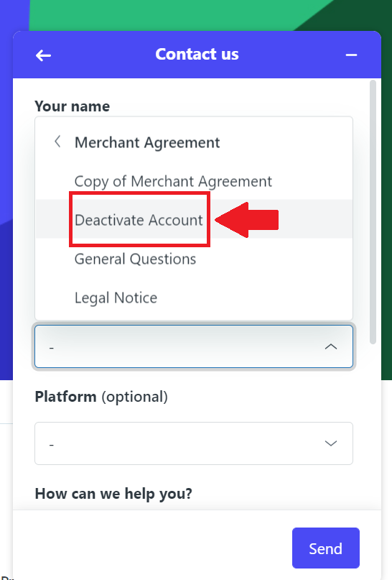Click the red arrow pointing at Deactivate Account

point(246,220)
